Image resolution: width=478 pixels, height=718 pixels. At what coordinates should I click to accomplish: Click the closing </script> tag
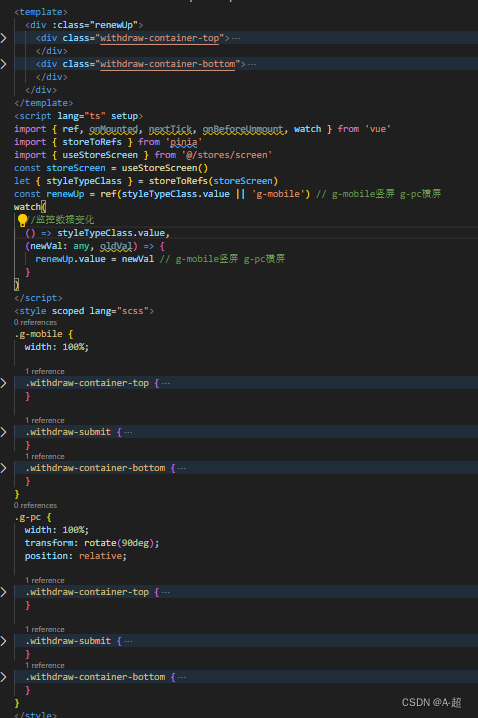tap(38, 298)
